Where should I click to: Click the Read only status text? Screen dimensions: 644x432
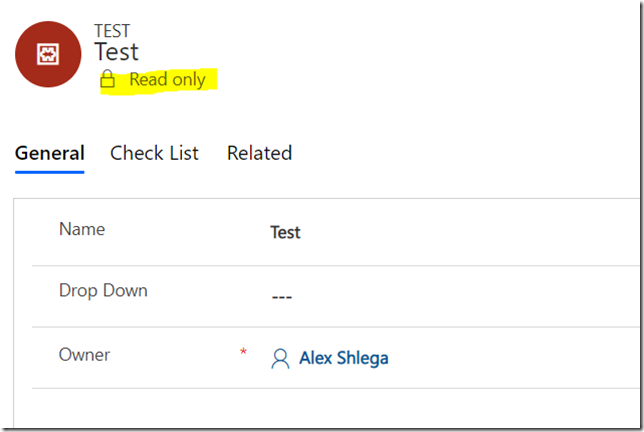pos(168,79)
